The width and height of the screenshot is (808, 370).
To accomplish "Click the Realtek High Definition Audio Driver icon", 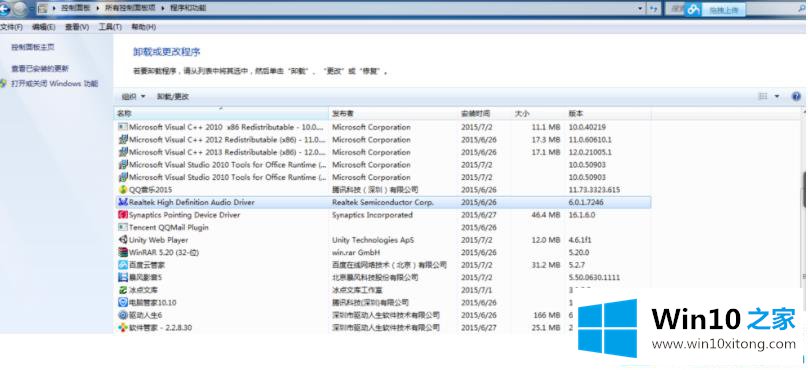I will click(123, 203).
